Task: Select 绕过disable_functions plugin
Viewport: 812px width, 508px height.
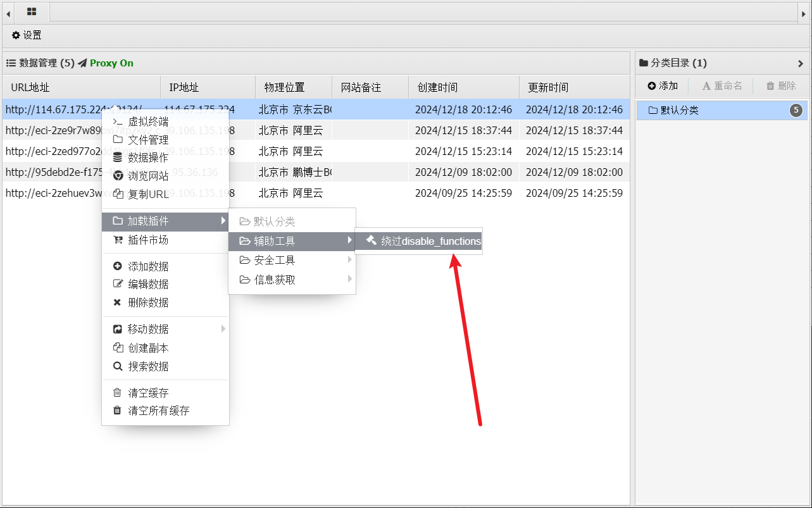Action: click(x=419, y=241)
